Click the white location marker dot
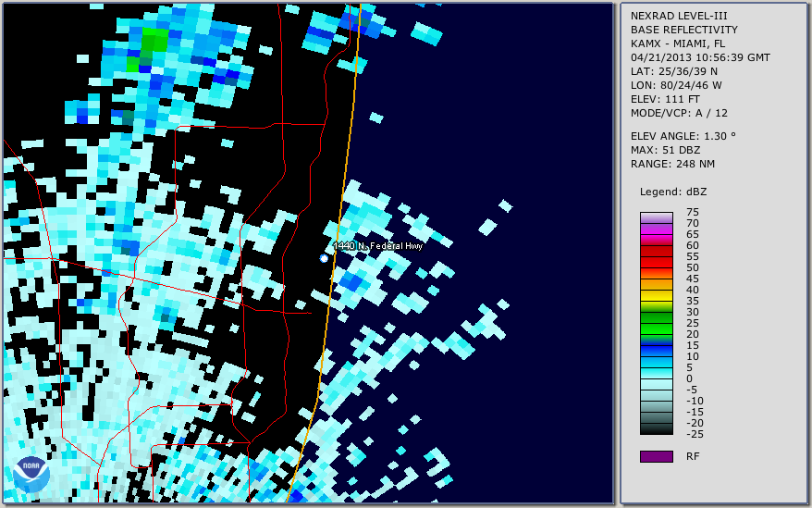812x508 pixels. click(324, 258)
